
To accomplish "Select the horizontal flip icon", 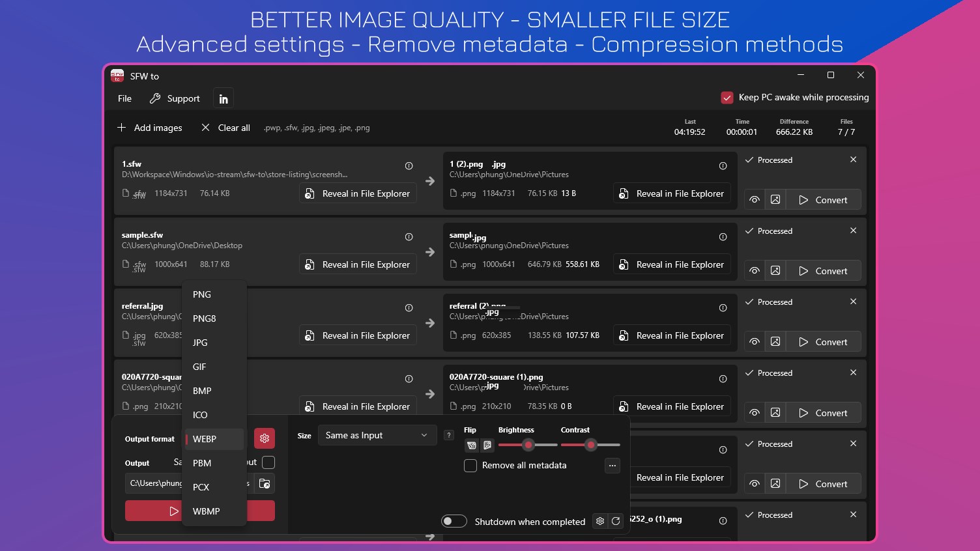I will [471, 445].
